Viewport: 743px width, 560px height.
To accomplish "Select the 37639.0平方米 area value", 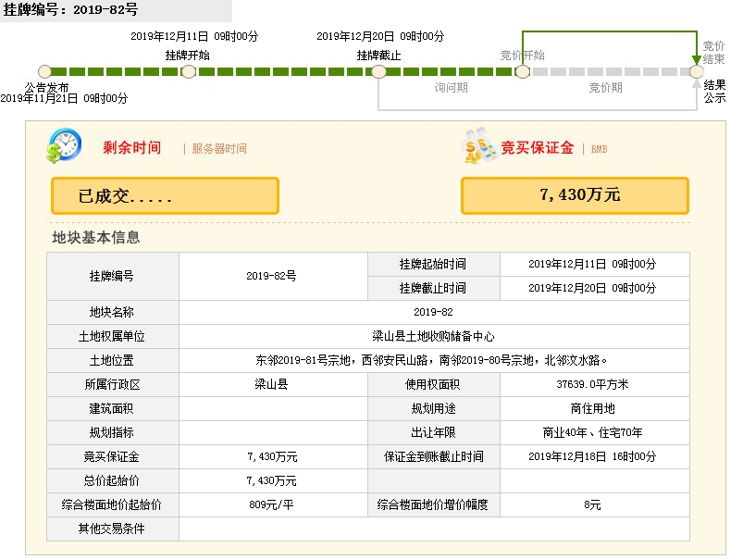I will pyautogui.click(x=592, y=384).
